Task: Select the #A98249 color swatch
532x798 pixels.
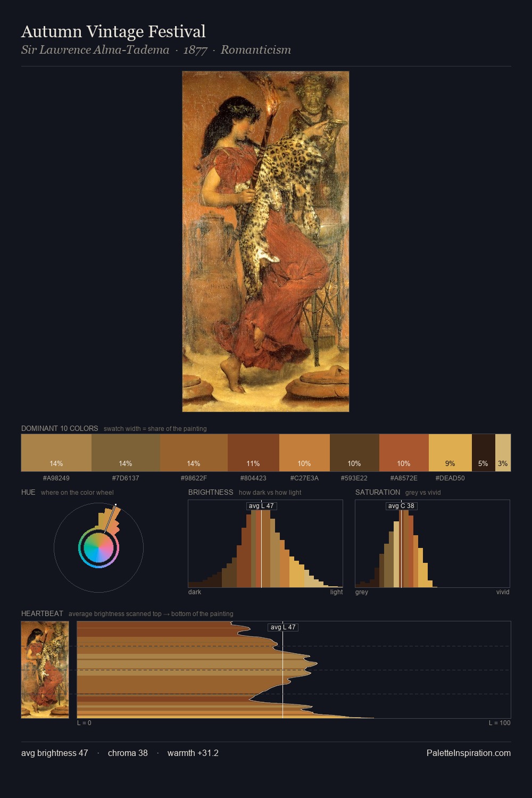Action: tap(56, 453)
